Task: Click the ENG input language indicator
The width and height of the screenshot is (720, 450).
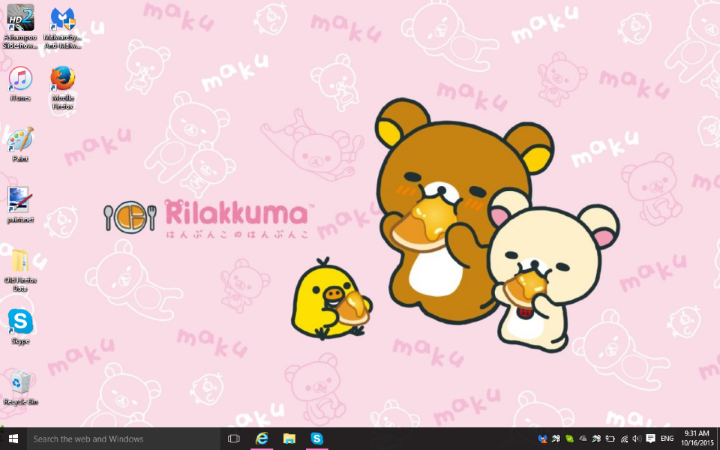Action: pyautogui.click(x=667, y=439)
